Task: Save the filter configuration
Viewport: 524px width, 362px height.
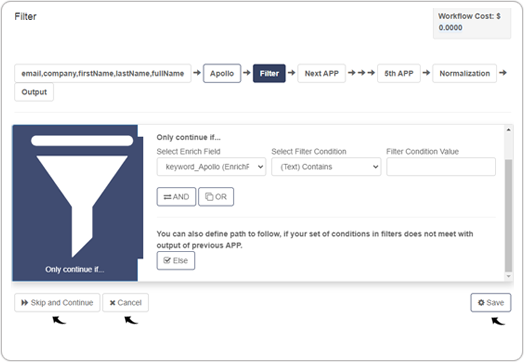Action: [491, 303]
